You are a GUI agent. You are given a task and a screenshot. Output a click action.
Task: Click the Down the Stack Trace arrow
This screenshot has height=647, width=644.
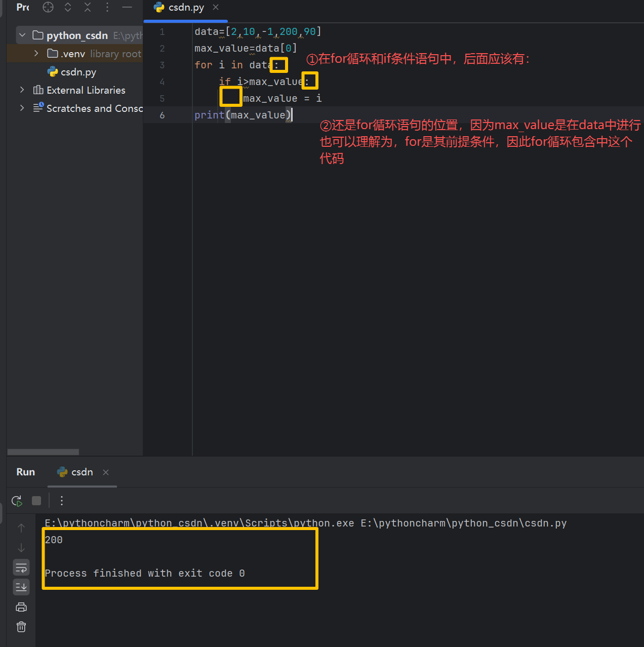pos(21,548)
